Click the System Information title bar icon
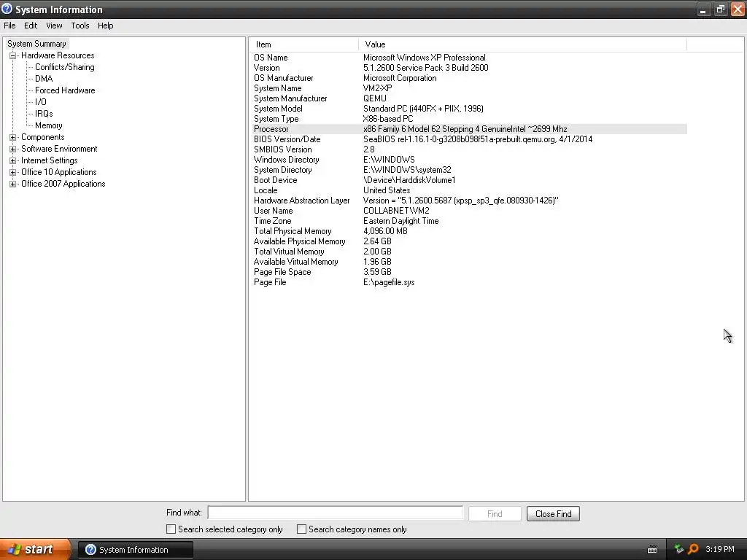 point(7,9)
